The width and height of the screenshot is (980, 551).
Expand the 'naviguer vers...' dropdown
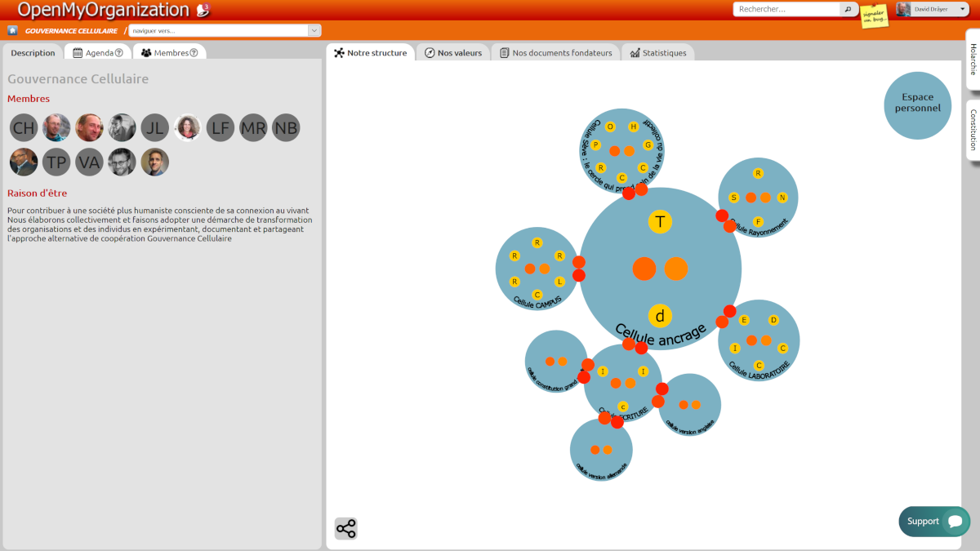click(x=314, y=30)
